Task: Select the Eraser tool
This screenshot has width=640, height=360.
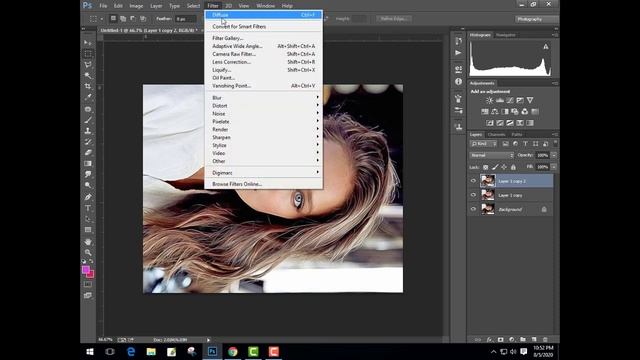Action: coord(88,153)
